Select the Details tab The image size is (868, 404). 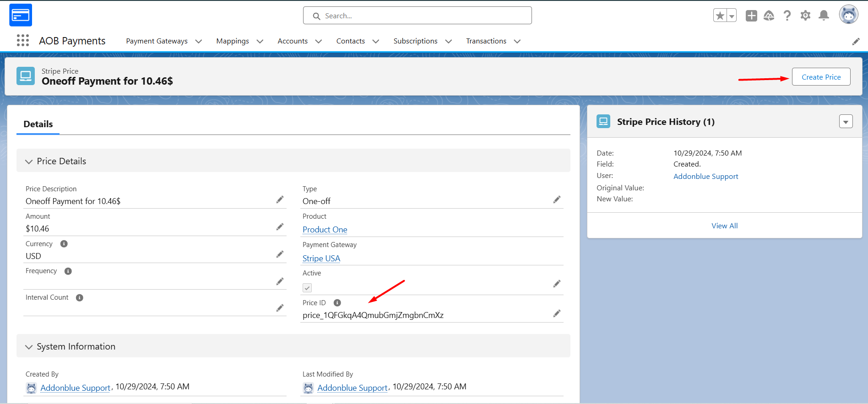[x=38, y=124]
